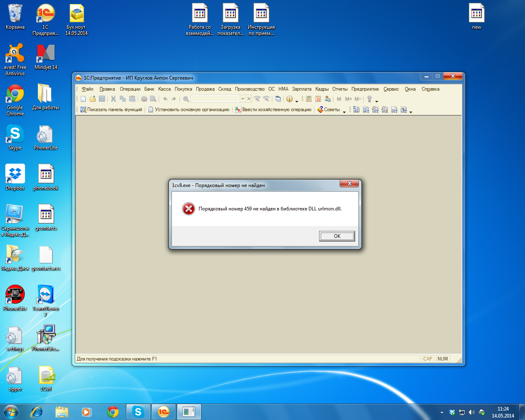Image resolution: width=525 pixels, height=420 pixels.
Task: Click Показать панель функций button
Action: (x=111, y=110)
